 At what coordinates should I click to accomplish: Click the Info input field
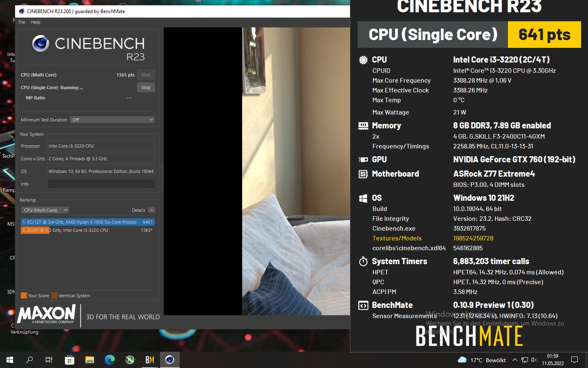pos(101,184)
